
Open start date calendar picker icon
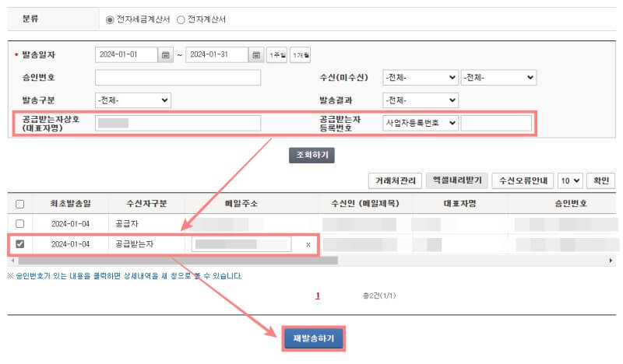point(166,54)
